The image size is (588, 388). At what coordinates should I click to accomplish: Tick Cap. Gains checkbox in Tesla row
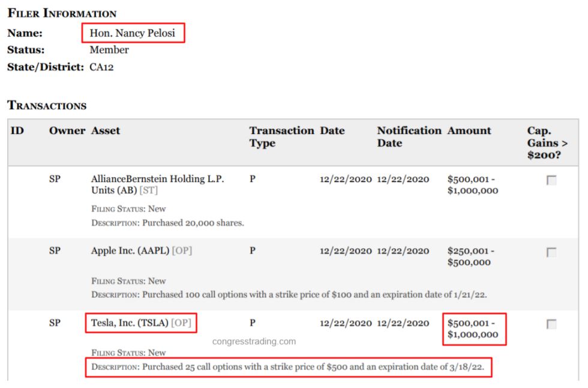(551, 324)
